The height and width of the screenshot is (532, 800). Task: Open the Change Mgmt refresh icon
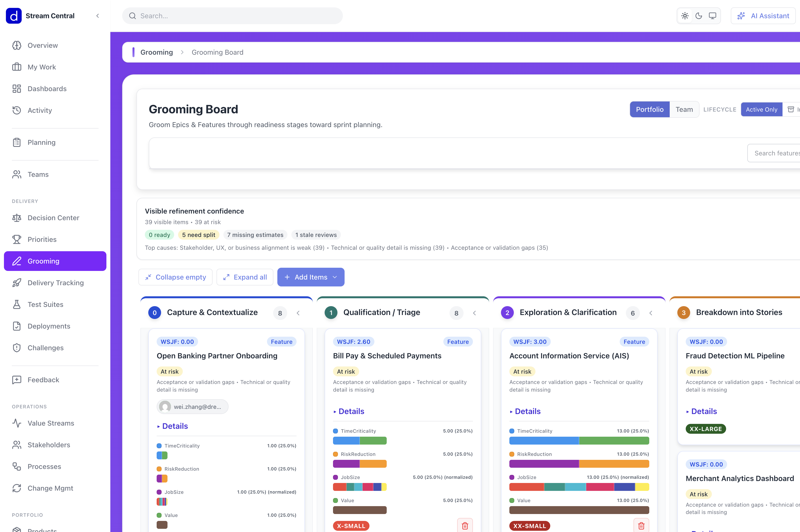[17, 488]
